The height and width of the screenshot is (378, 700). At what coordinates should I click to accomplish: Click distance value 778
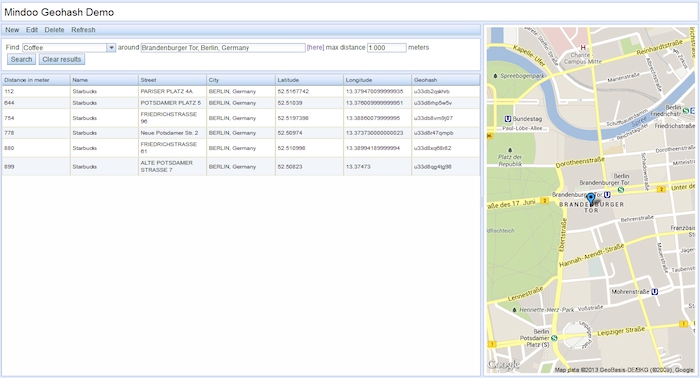[9, 133]
